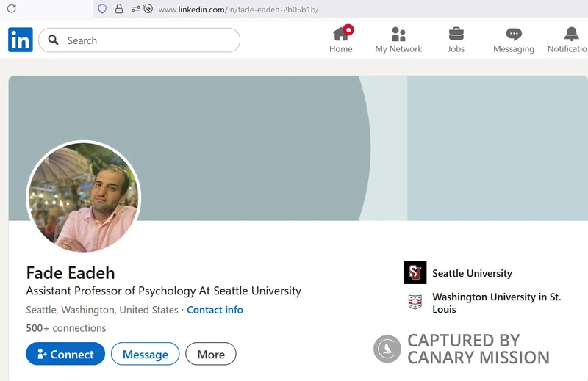This screenshot has width=588, height=381.
Task: View the 500+ connections link
Action: pyautogui.click(x=66, y=328)
